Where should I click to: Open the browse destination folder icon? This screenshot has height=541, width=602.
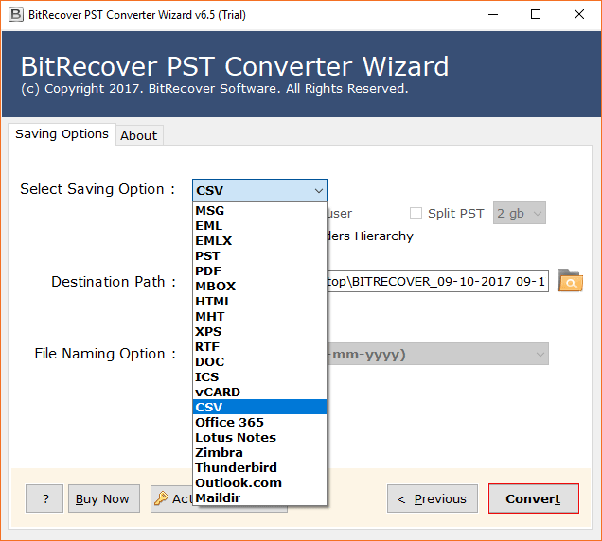570,281
